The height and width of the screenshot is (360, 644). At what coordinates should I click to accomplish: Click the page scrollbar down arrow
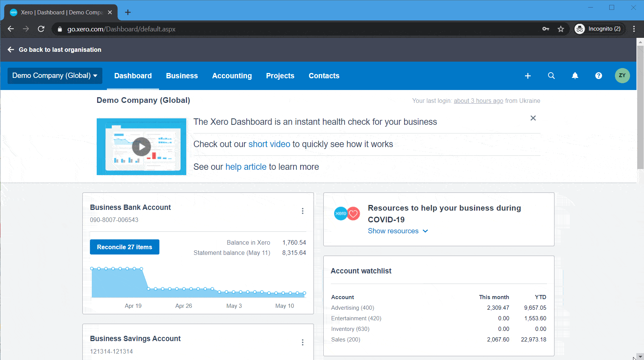641,356
